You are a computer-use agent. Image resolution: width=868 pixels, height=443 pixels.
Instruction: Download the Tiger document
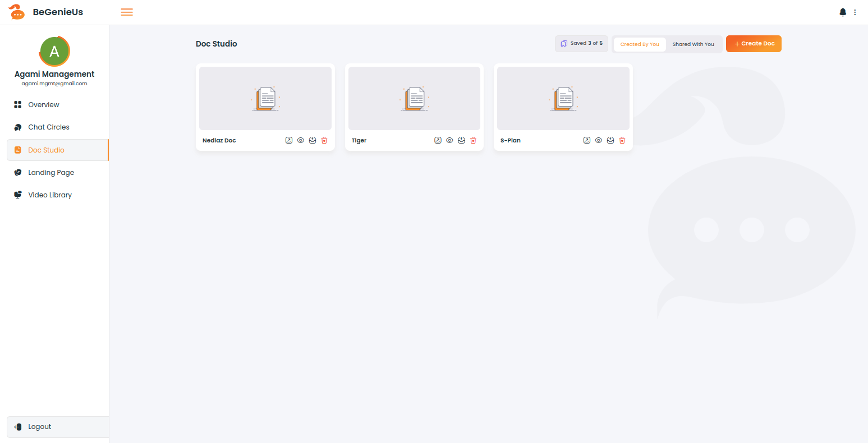[x=461, y=140]
